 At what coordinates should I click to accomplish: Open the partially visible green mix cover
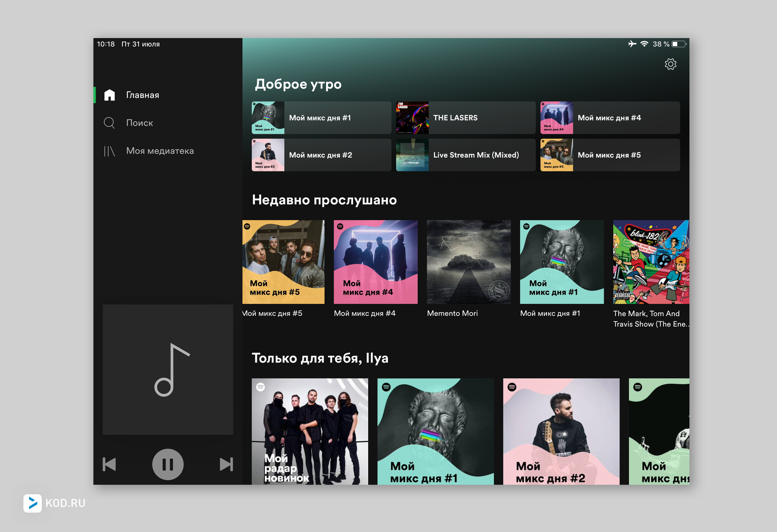point(659,431)
